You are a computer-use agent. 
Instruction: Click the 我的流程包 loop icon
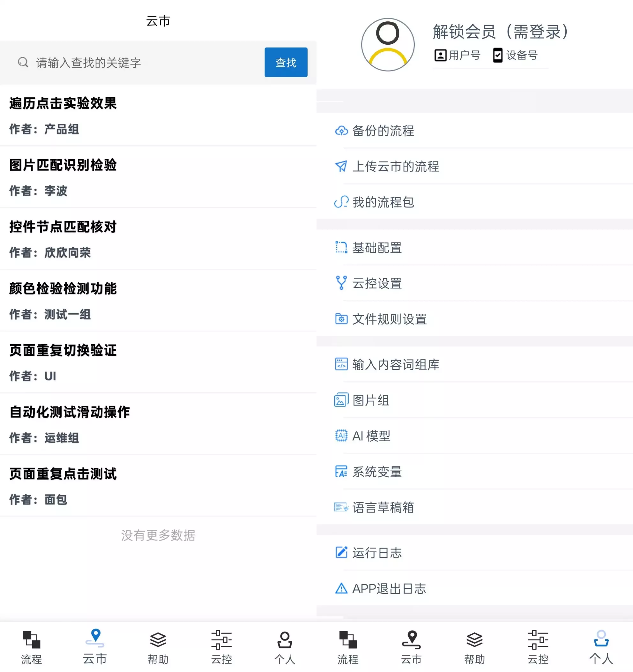point(341,202)
